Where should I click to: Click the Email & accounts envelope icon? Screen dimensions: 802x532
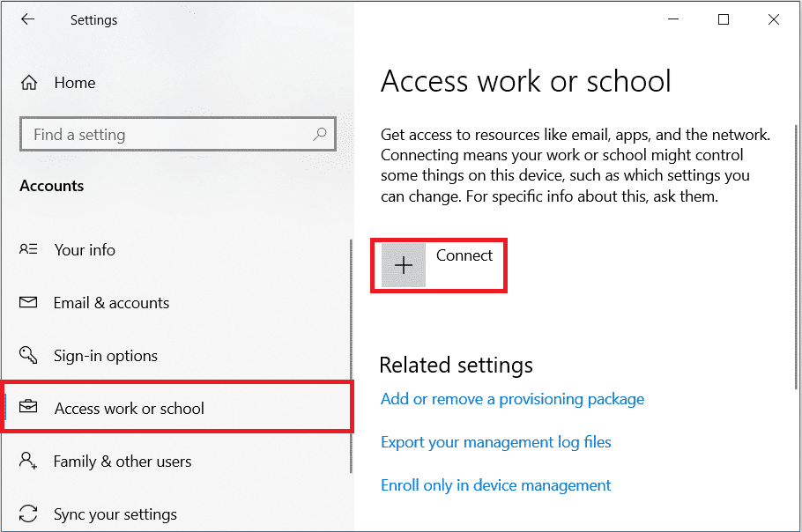pyautogui.click(x=28, y=302)
